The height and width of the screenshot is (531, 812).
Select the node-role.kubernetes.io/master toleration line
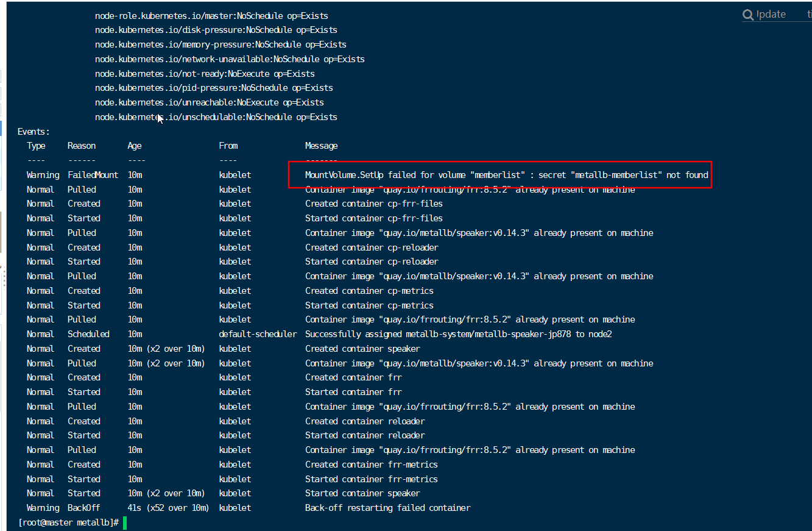pos(211,16)
